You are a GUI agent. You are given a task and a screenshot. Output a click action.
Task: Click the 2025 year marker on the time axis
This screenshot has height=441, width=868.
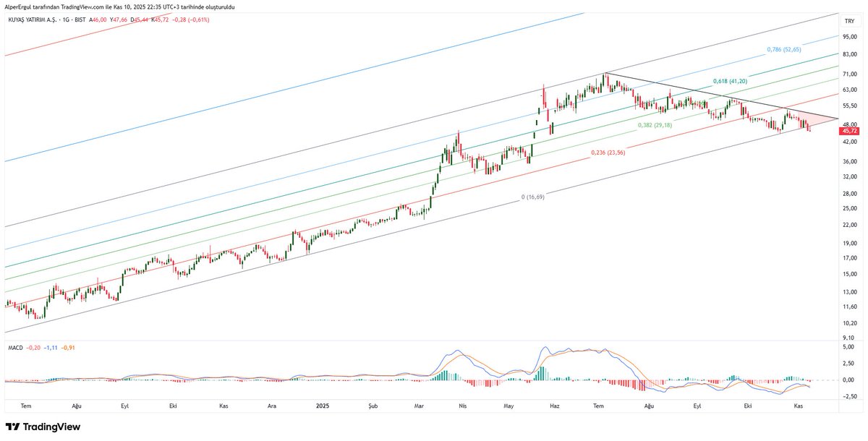pos(323,407)
